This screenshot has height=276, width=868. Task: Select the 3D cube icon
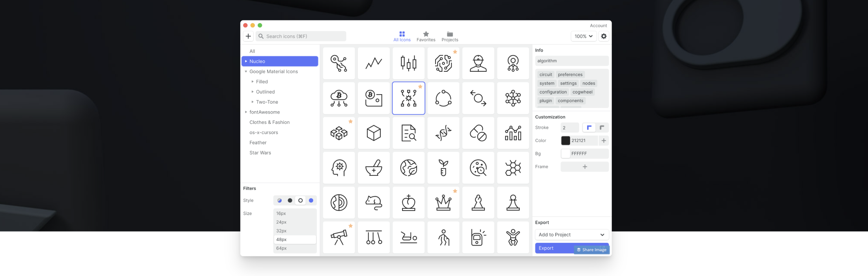[374, 133]
